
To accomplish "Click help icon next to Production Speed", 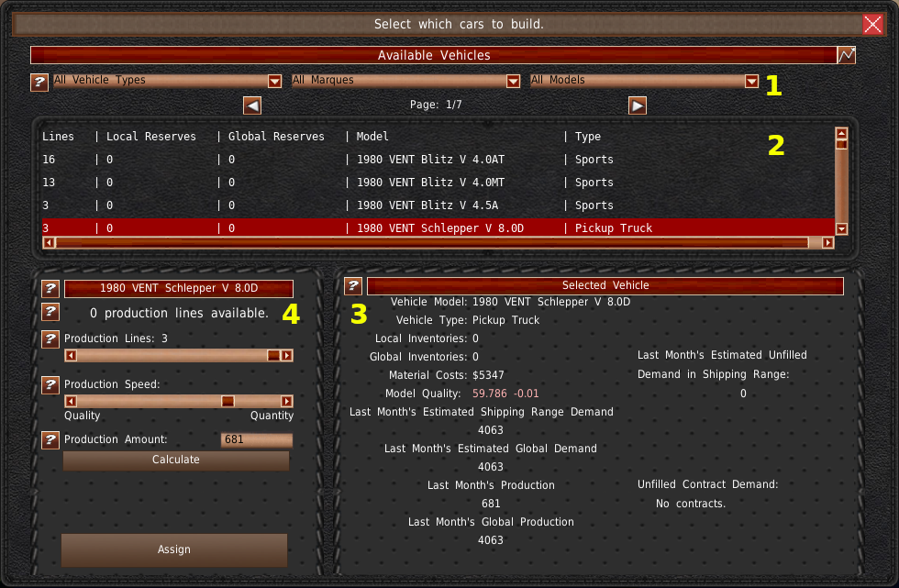I will (x=50, y=384).
